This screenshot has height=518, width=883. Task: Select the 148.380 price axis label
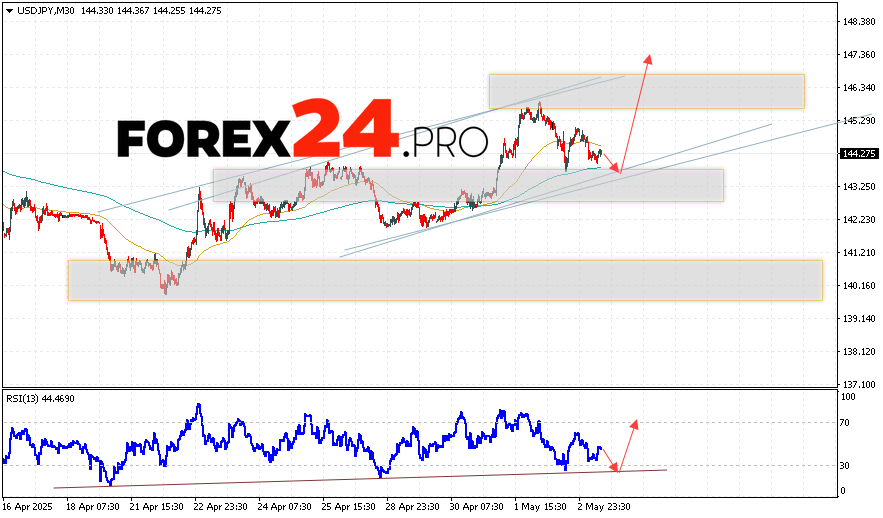pyautogui.click(x=859, y=21)
